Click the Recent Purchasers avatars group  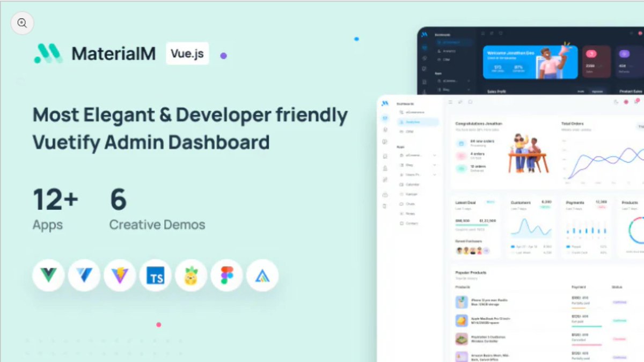[472, 250]
